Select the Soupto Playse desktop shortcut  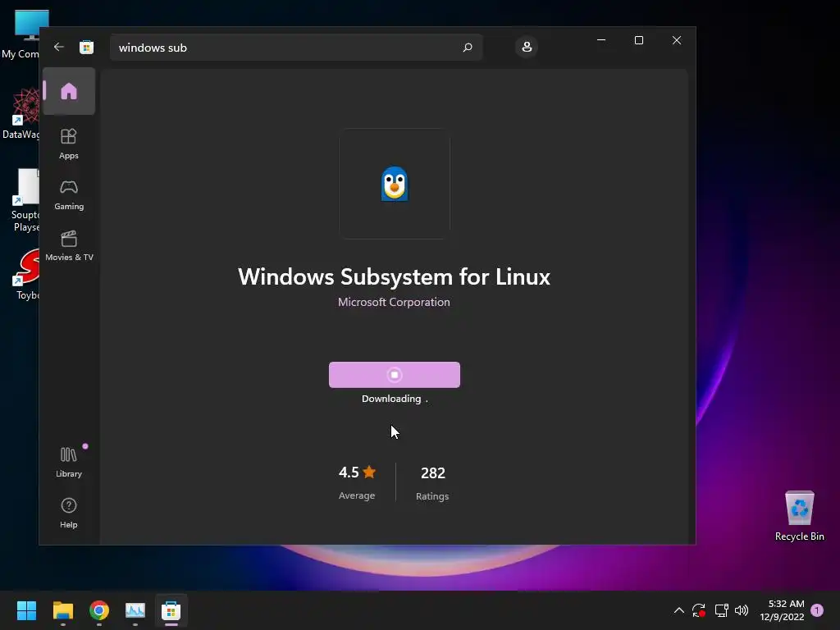pos(24,200)
